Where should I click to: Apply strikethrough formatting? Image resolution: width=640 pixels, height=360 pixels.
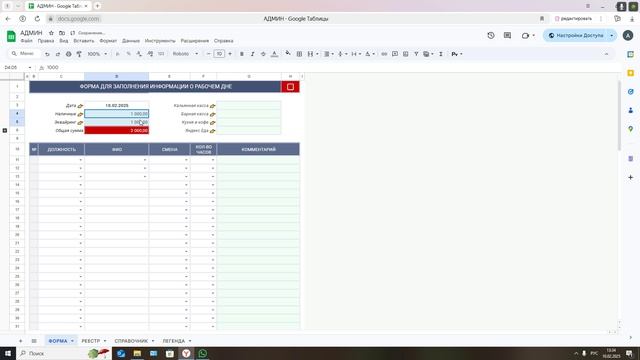[x=263, y=54]
